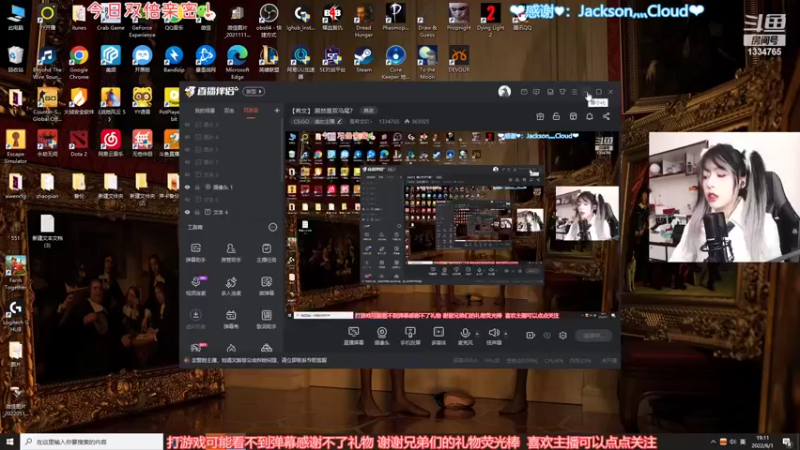The width and height of the screenshot is (800, 450).
Task: Add a new scene with plus button
Action: pos(277,110)
